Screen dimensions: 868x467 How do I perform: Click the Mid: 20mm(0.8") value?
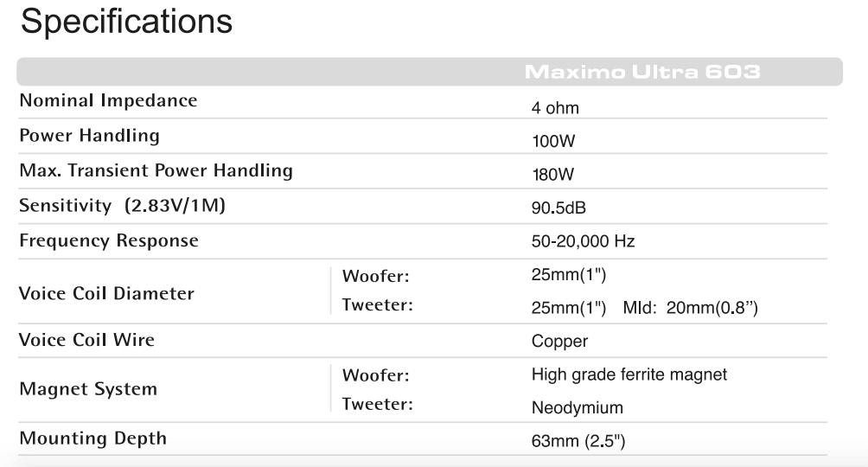click(x=691, y=310)
